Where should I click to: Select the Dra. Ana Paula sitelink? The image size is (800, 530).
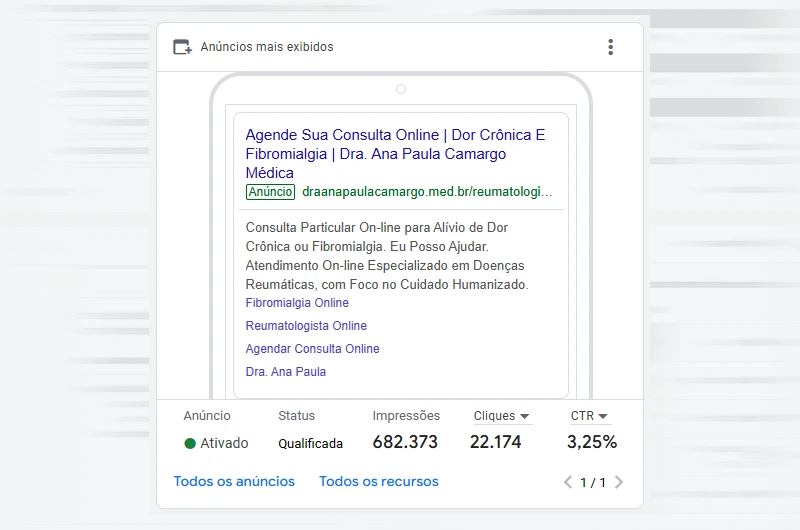[286, 372]
